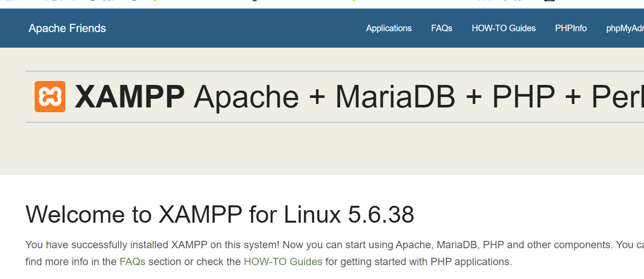Open HOW-TO Guides in the top navigation
644x279 pixels.
coord(504,28)
